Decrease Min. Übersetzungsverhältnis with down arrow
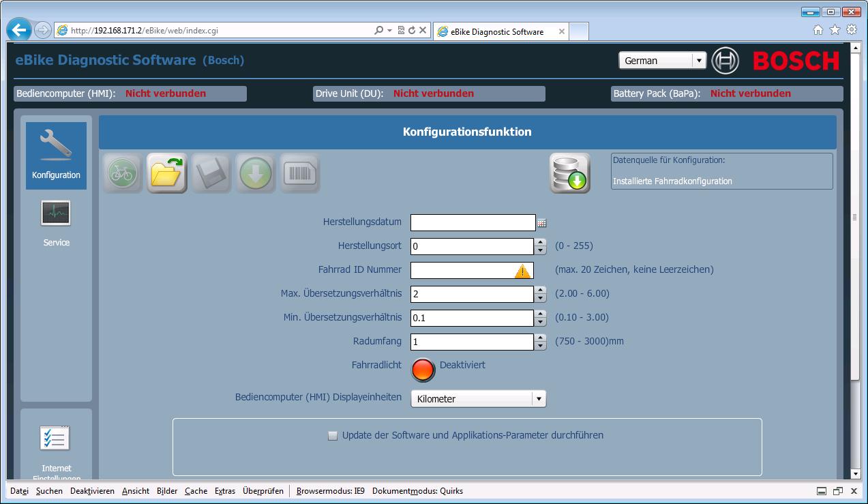The height and width of the screenshot is (504, 868). pyautogui.click(x=541, y=322)
